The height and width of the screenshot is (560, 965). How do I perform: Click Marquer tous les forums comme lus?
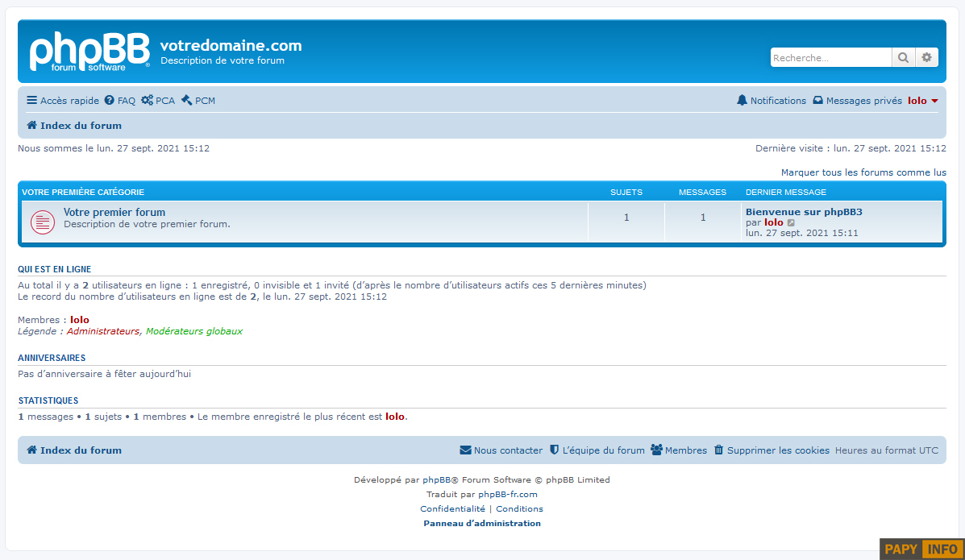pos(863,172)
